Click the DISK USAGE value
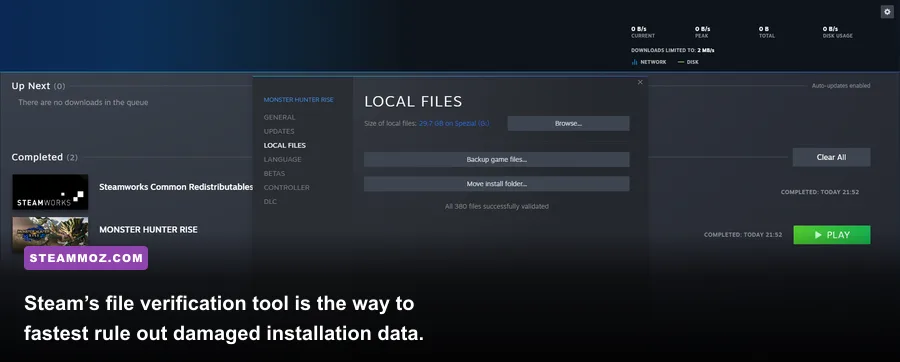 [x=830, y=29]
